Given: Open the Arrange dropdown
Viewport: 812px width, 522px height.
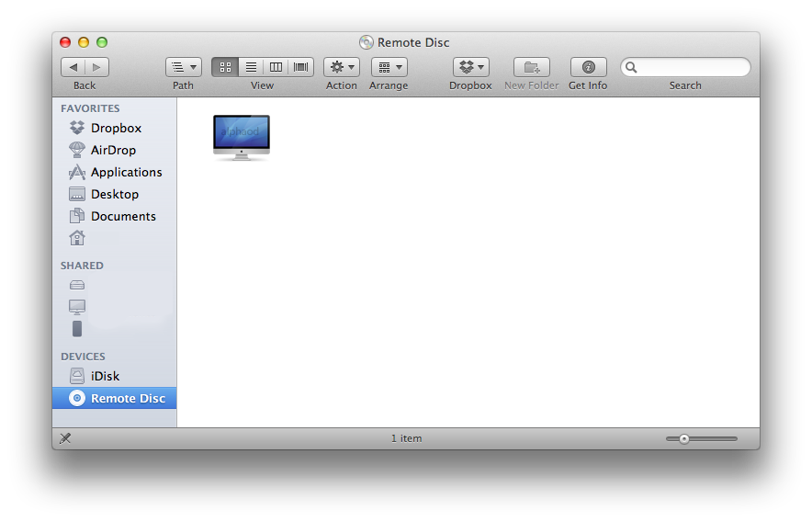Looking at the screenshot, I should point(389,67).
